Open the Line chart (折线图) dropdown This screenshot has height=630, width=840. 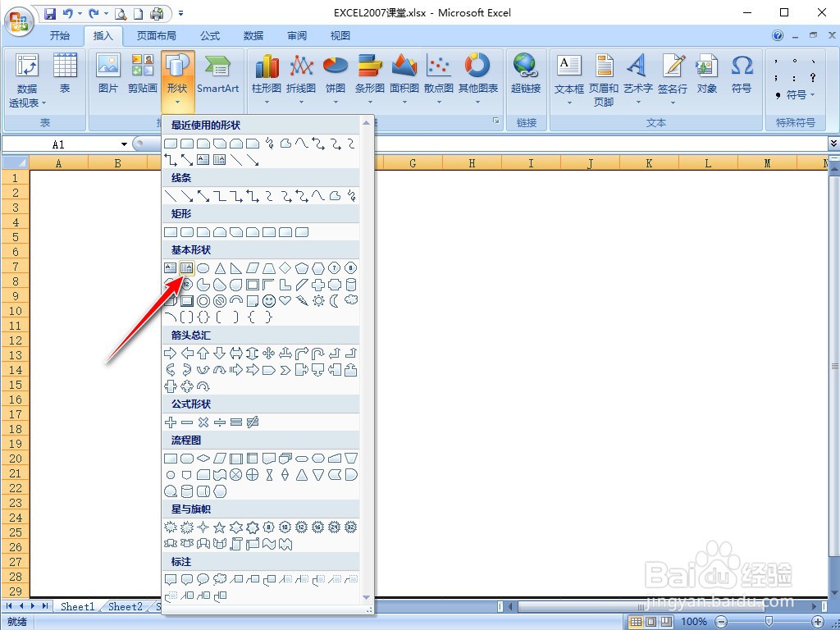click(301, 80)
